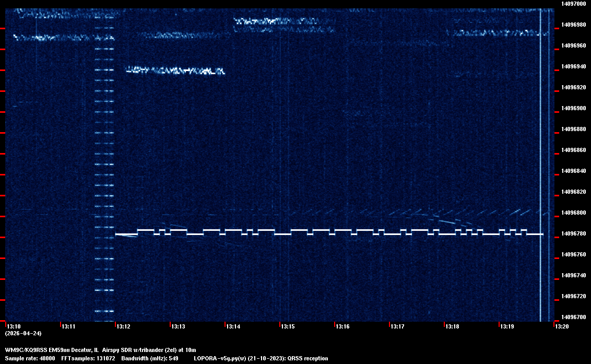This screenshot has width=591, height=364.
Task: Click the 13:15 time axis label
Action: (x=288, y=326)
